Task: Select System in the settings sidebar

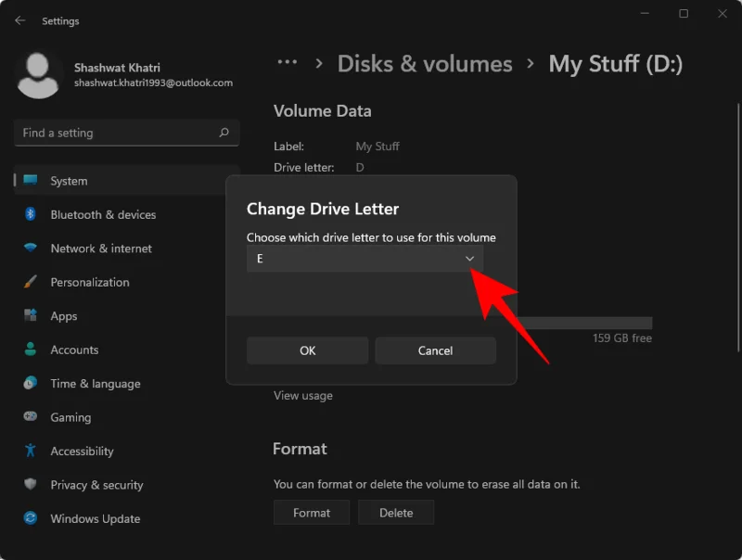Action: pyautogui.click(x=67, y=180)
